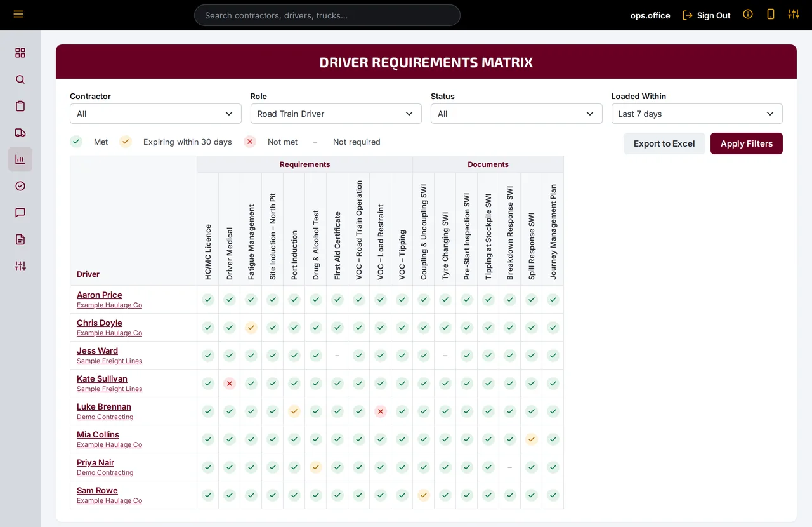
Task: Click Sam Rowe's expiring Coupling & Uncoupling icon
Action: [x=424, y=495]
